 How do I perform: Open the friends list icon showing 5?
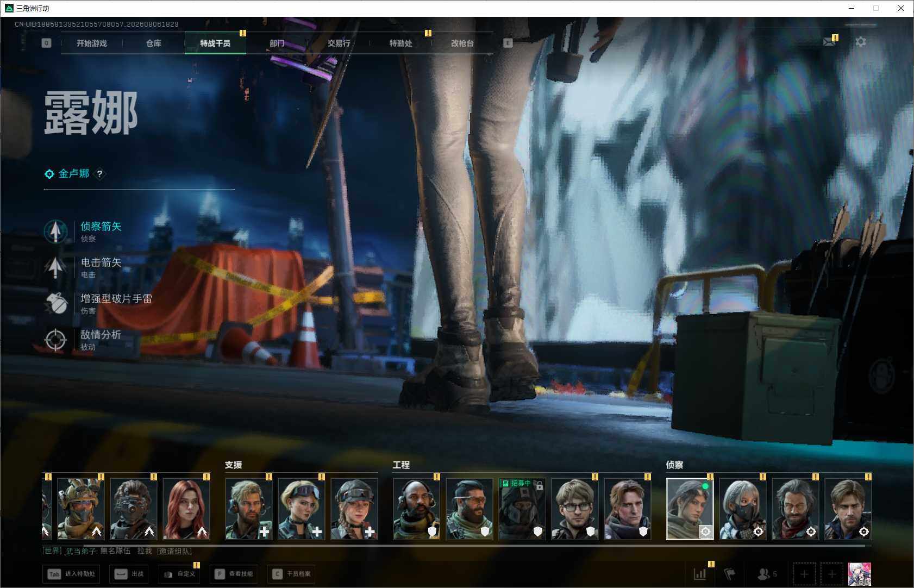[x=767, y=574]
